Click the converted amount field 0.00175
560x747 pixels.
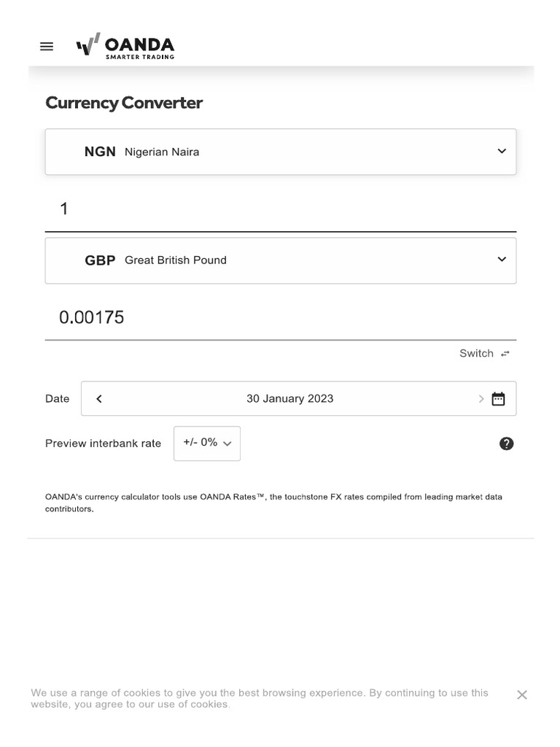280,317
